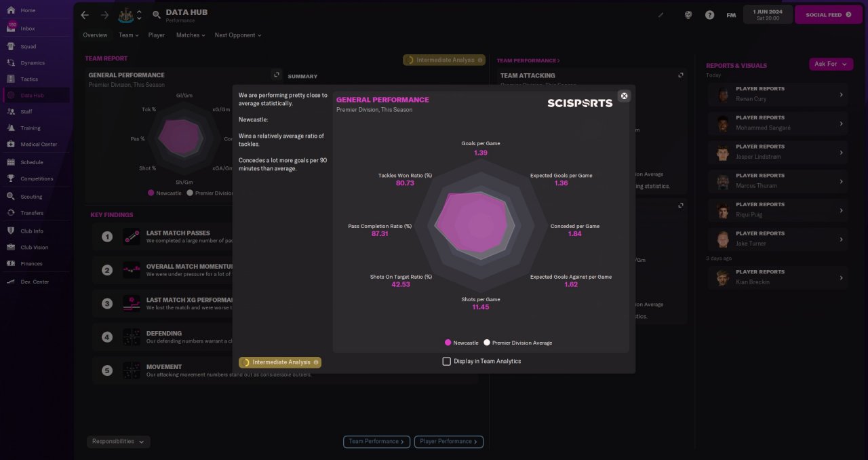The image size is (868, 460).
Task: Open the Dev. Center icon
Action: point(11,282)
